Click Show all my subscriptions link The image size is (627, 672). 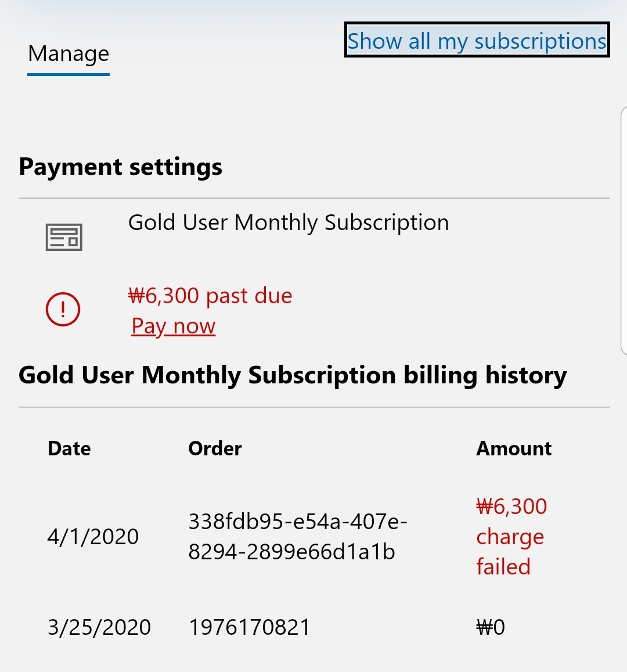tap(477, 40)
